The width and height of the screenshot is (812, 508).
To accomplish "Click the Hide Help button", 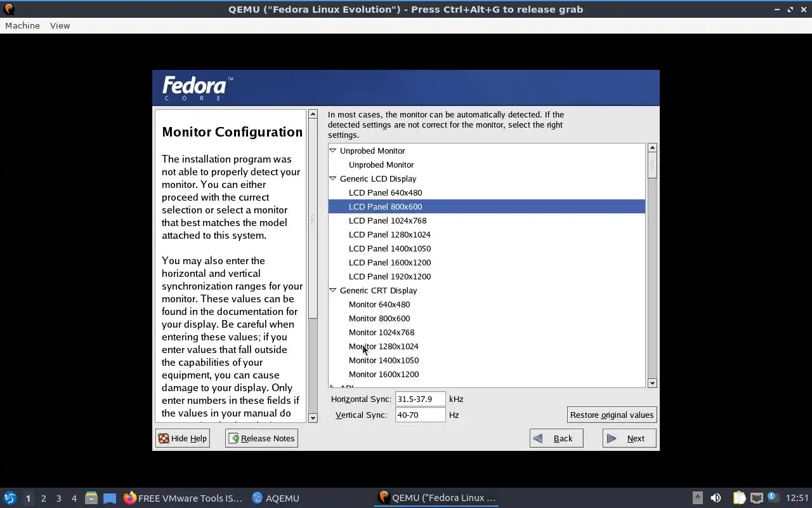I will pos(183,438).
